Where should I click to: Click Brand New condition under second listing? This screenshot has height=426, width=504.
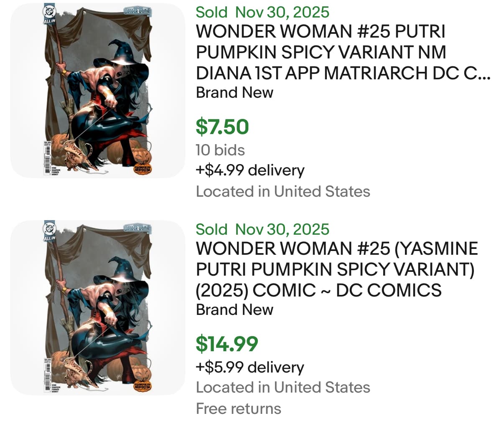coord(234,310)
